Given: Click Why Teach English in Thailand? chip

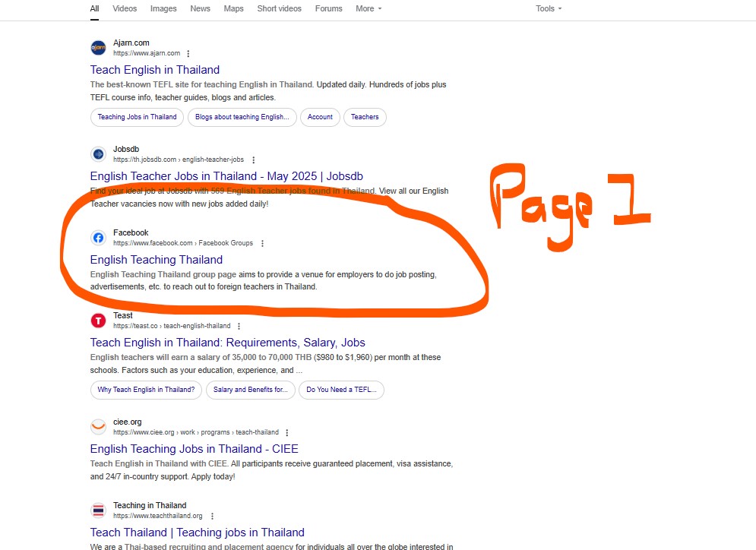Looking at the screenshot, I should pos(146,390).
